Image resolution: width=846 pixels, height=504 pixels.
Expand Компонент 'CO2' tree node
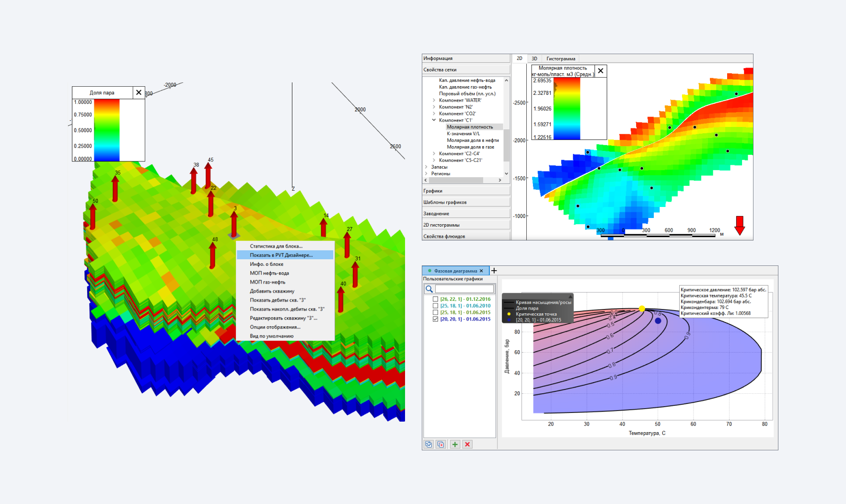(434, 114)
